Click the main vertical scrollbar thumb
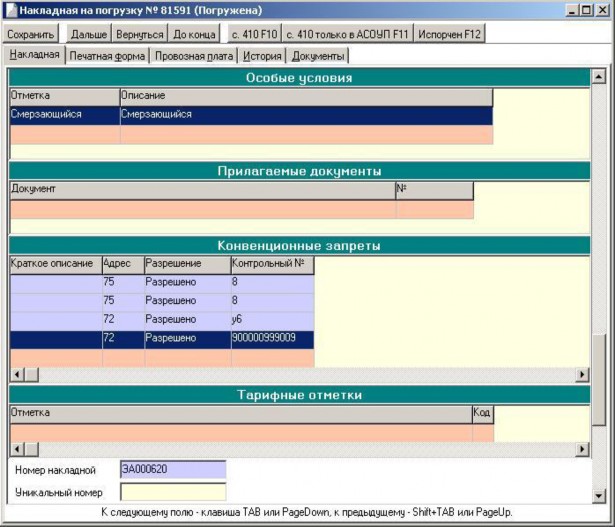This screenshot has width=615, height=527. (x=599, y=380)
